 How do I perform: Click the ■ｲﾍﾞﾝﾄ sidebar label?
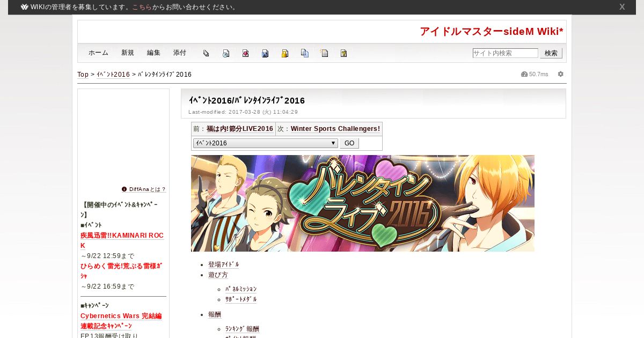[91, 225]
